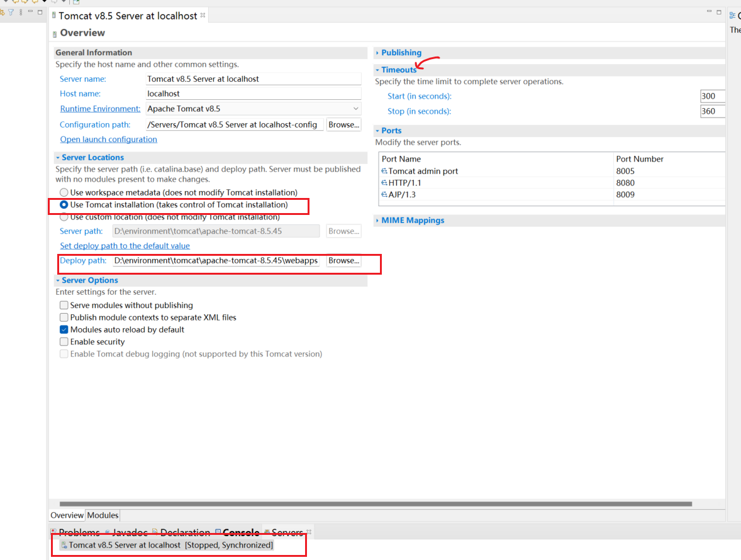
Task: Open the Problems view tab
Action: point(75,532)
